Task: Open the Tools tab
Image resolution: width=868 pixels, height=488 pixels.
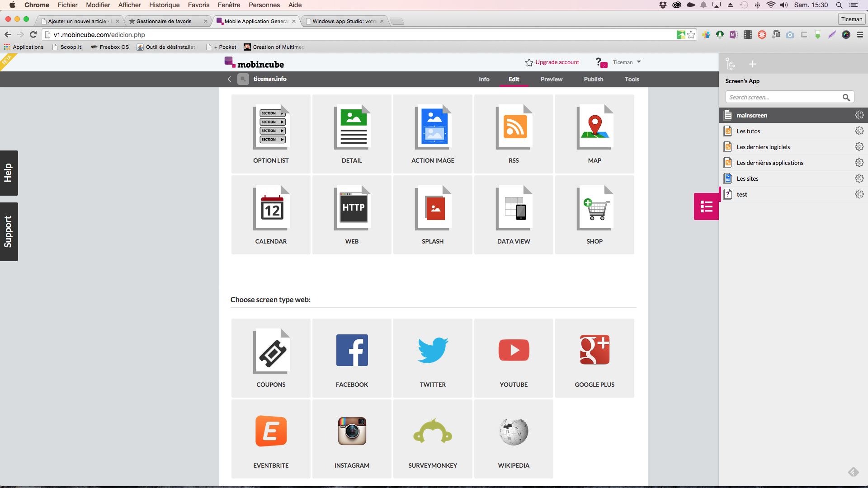Action: click(632, 79)
